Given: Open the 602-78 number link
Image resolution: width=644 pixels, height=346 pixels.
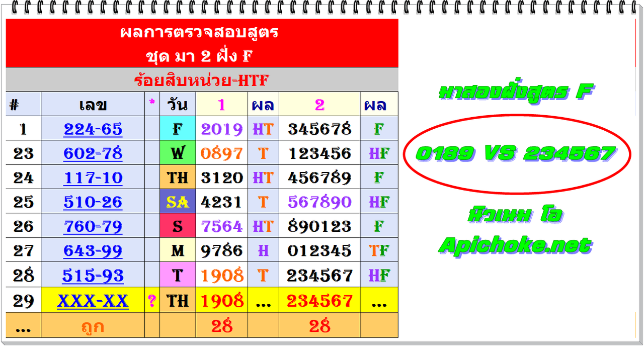Looking at the screenshot, I should (93, 153).
